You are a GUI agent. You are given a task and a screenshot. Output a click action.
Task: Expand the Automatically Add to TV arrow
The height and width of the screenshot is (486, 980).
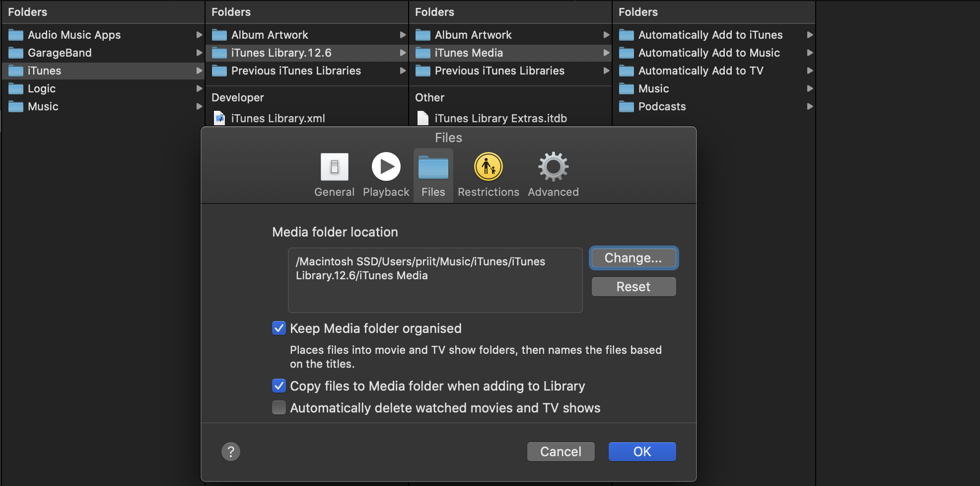point(810,71)
